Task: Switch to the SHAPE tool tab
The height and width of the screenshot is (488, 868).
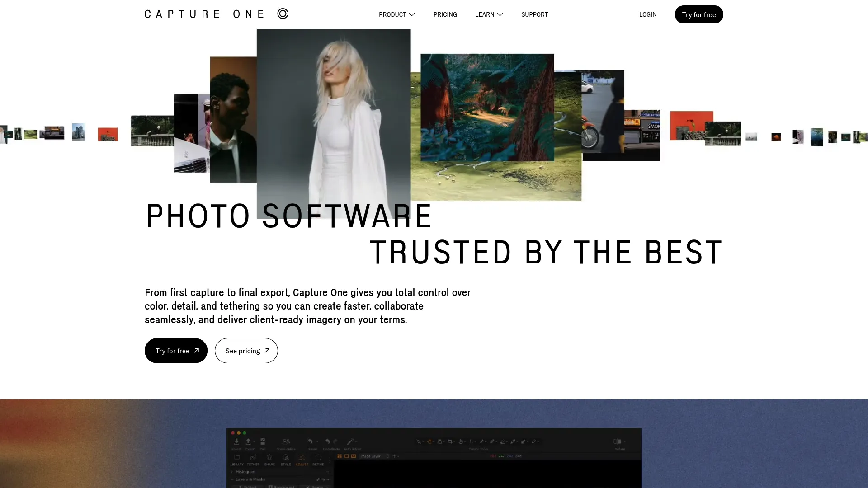Action: click(x=269, y=460)
